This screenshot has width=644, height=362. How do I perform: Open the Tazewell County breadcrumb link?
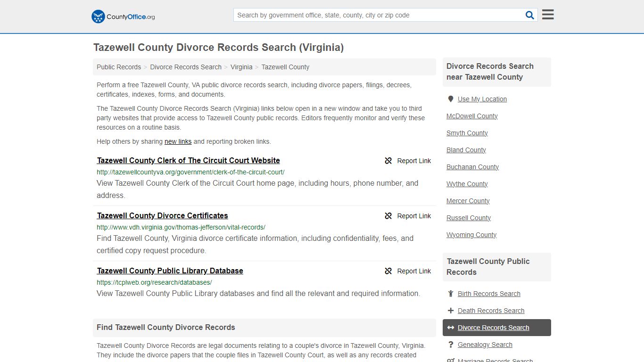tap(285, 67)
